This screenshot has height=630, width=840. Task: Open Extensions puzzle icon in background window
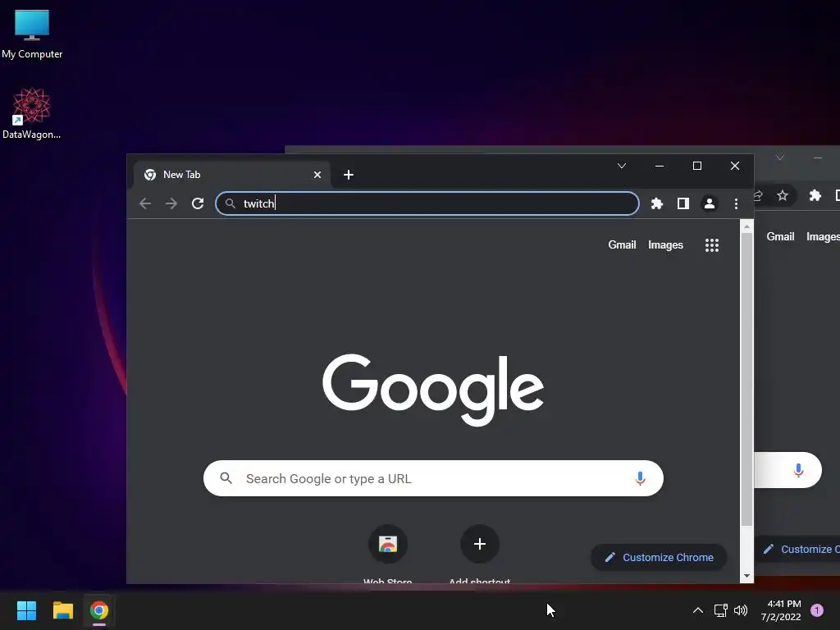[815, 195]
